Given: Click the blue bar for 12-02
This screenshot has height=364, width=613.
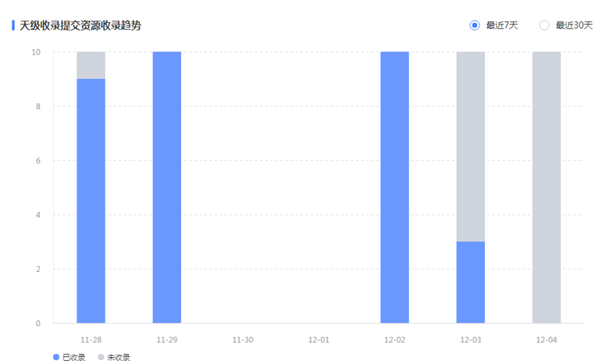Looking at the screenshot, I should [394, 188].
